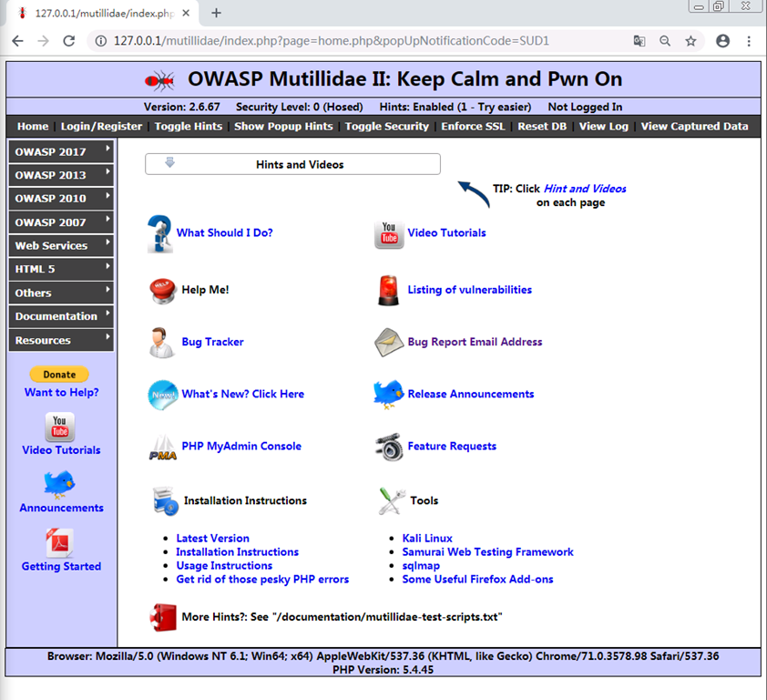This screenshot has width=767, height=700.
Task: Open the Chrome zoom magnifier icon
Action: [665, 41]
